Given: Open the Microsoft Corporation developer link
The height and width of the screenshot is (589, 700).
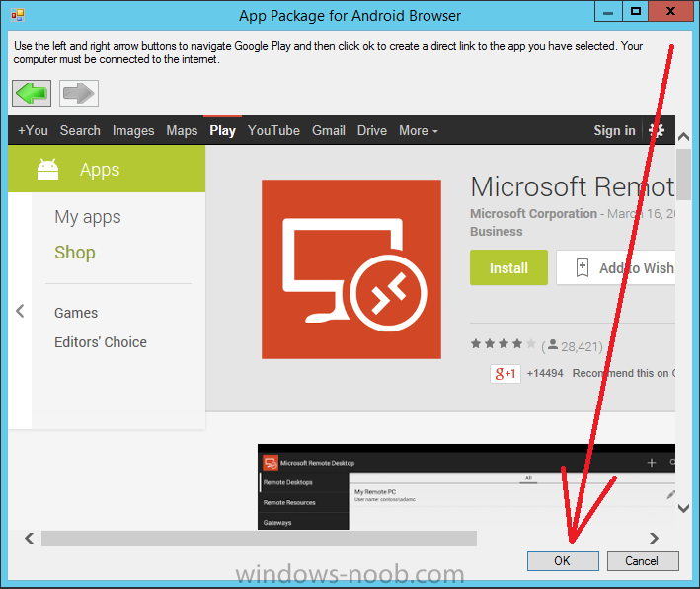Looking at the screenshot, I should tap(533, 214).
